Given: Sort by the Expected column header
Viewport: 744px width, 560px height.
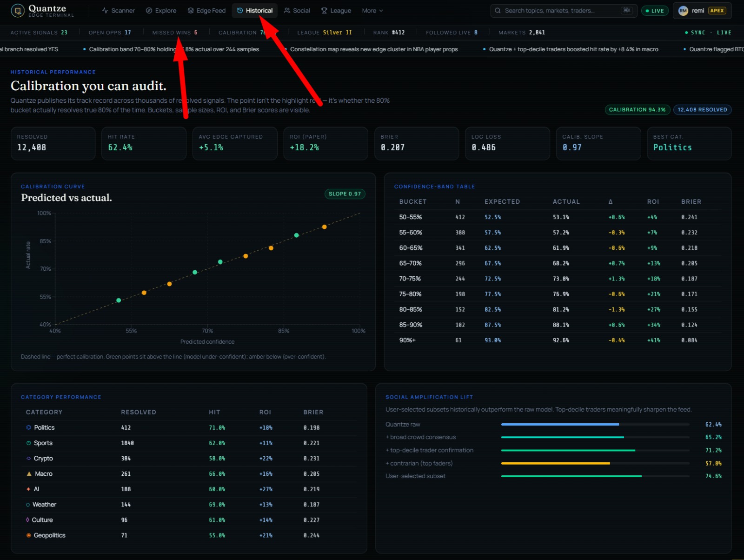Looking at the screenshot, I should 502,202.
